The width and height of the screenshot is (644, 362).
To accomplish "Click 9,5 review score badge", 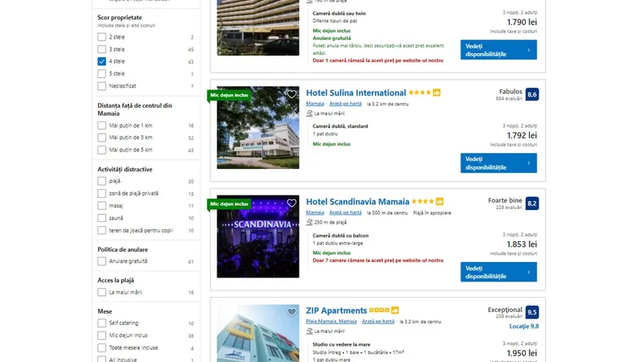I will pos(532,312).
